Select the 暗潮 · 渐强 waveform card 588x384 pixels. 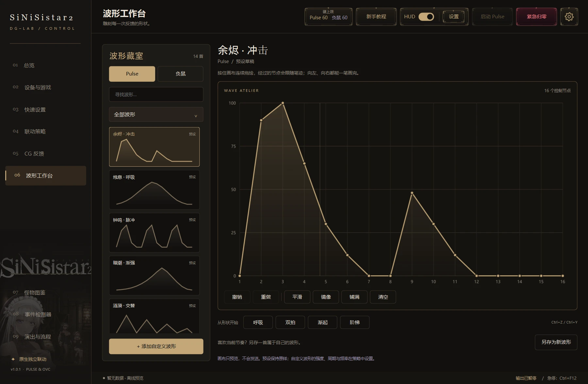point(154,275)
